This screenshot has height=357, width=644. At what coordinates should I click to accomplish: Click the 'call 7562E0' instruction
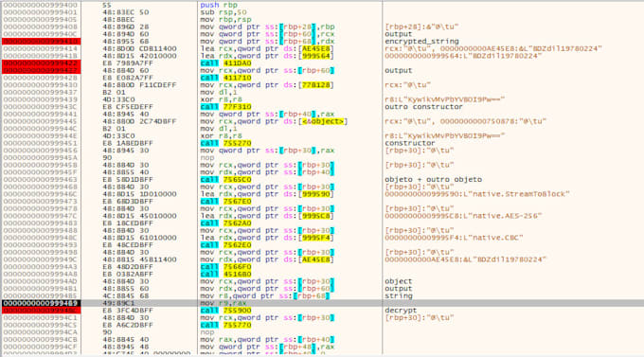[226, 245]
